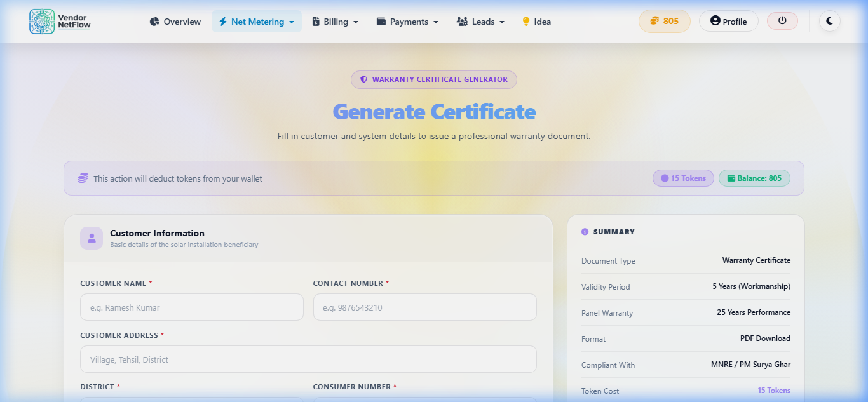Click the coins icon beside 805

point(654,21)
